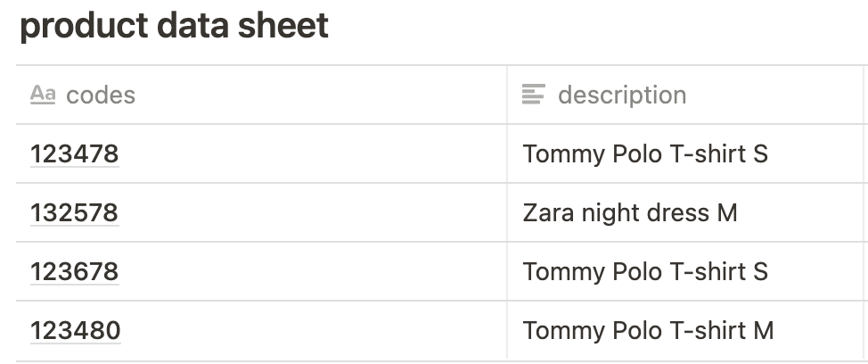The height and width of the screenshot is (364, 868).
Task: Click empty space right of the 123478 code
Action: point(312,154)
